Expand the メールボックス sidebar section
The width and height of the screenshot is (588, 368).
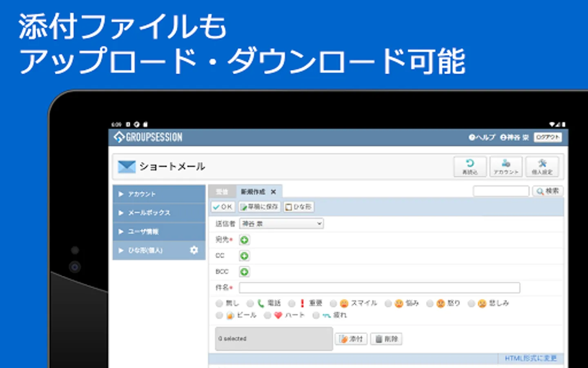(x=159, y=213)
